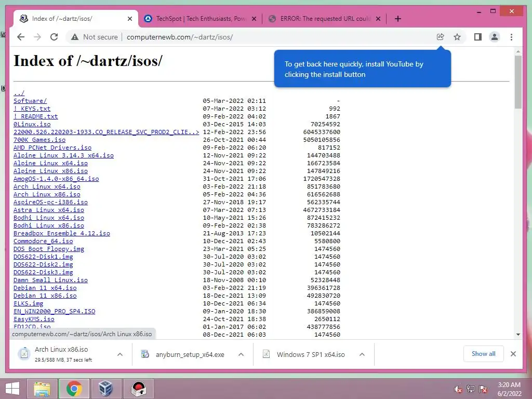The image size is (532, 399).
Task: Download 700K Games.iso
Action: (39, 140)
